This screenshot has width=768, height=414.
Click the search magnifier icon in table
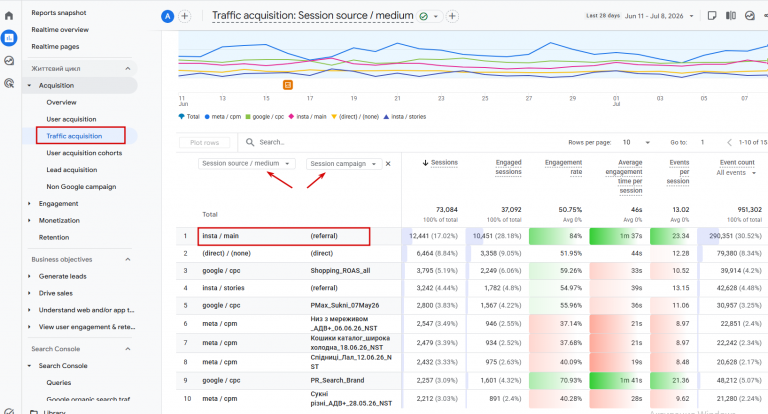click(x=250, y=142)
